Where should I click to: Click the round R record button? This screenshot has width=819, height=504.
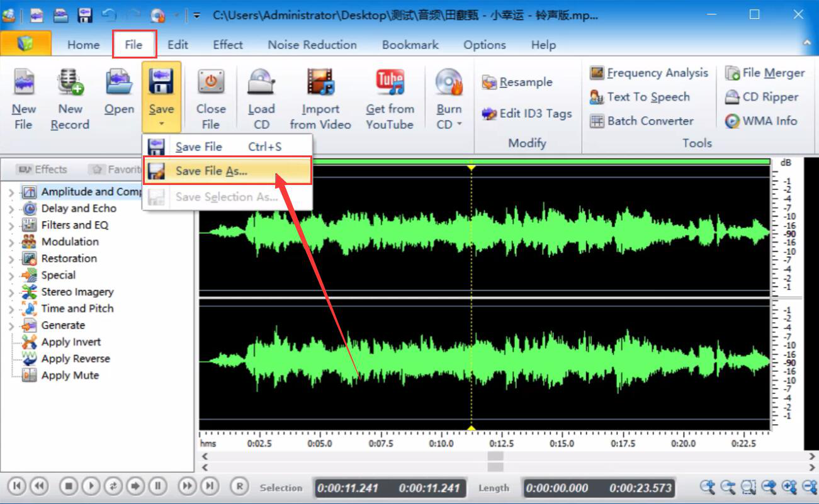point(239,486)
